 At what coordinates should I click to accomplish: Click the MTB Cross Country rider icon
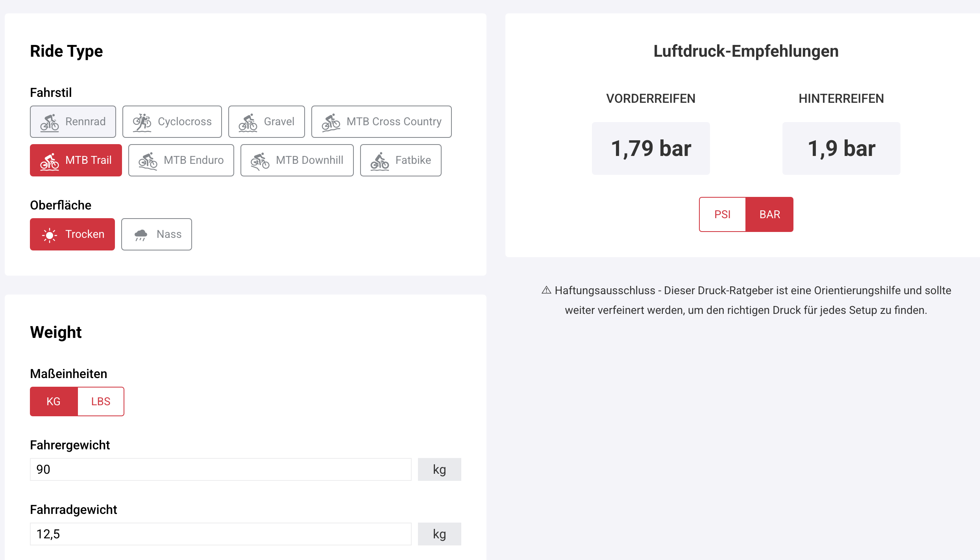[x=331, y=122]
